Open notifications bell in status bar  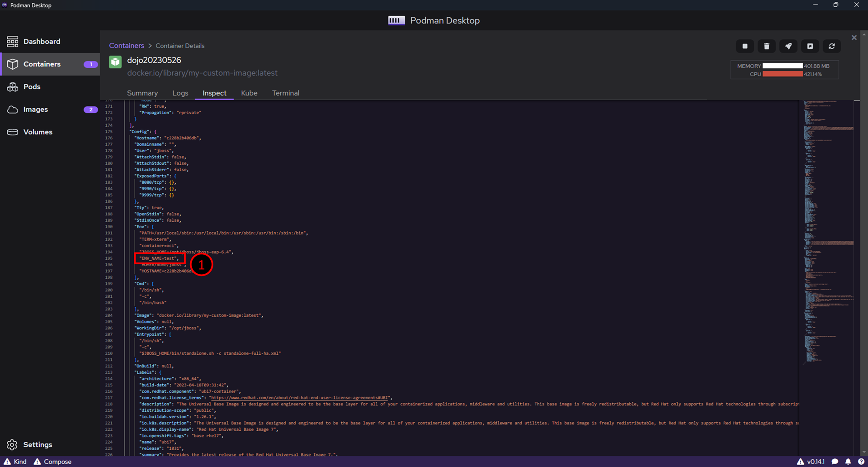pos(848,462)
